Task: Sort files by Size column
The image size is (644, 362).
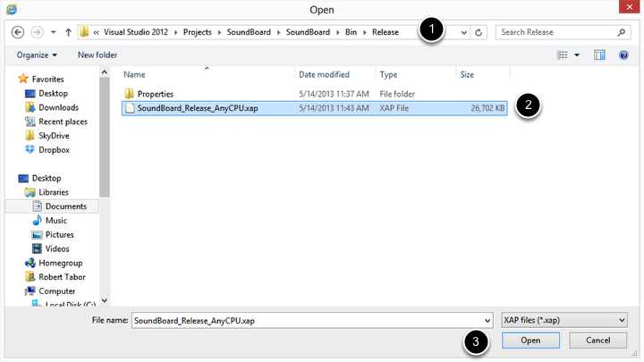Action: pos(467,75)
